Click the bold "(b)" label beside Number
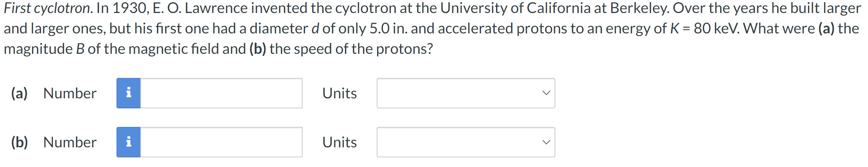This screenshot has width=868, height=167. [19, 142]
